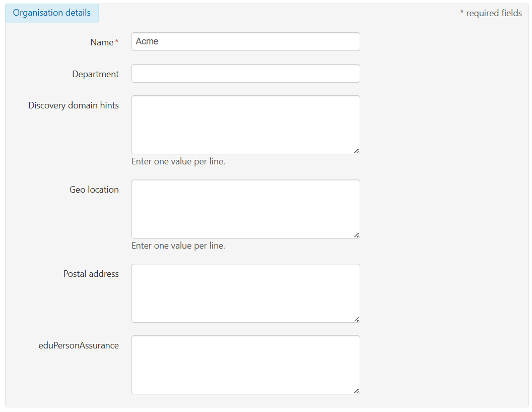Click the Postal address label

[91, 274]
